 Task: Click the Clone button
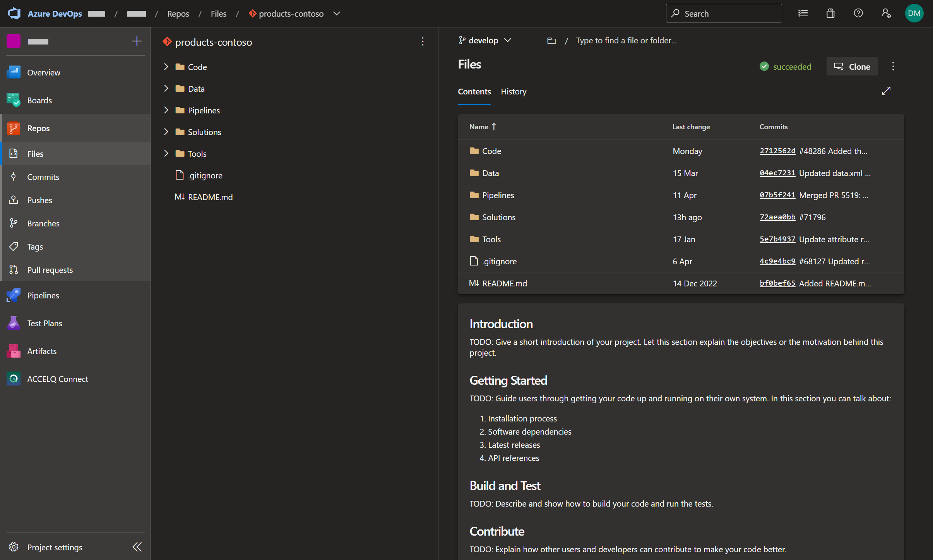pyautogui.click(x=852, y=67)
